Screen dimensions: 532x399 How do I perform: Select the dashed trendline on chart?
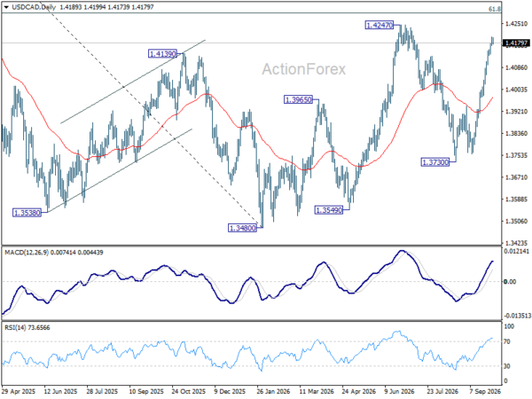pyautogui.click(x=152, y=113)
